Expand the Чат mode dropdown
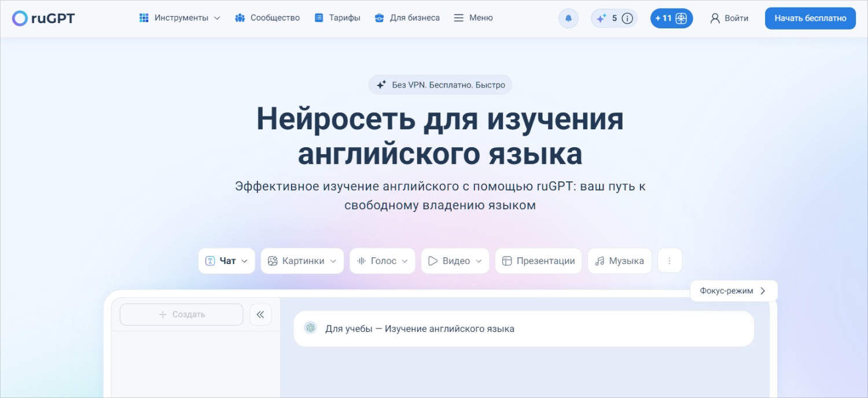Screen dimensions: 868x398 [244, 261]
